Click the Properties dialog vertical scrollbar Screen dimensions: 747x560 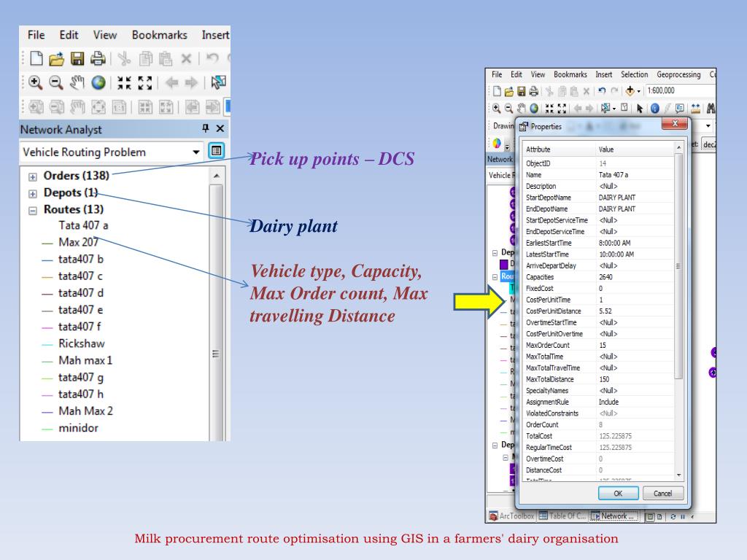click(679, 265)
